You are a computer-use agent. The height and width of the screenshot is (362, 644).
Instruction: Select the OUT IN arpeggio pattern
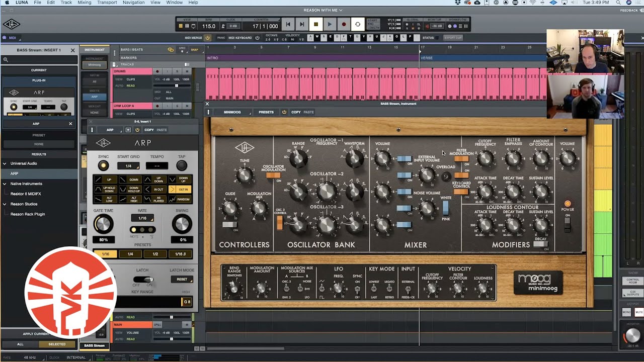click(180, 190)
